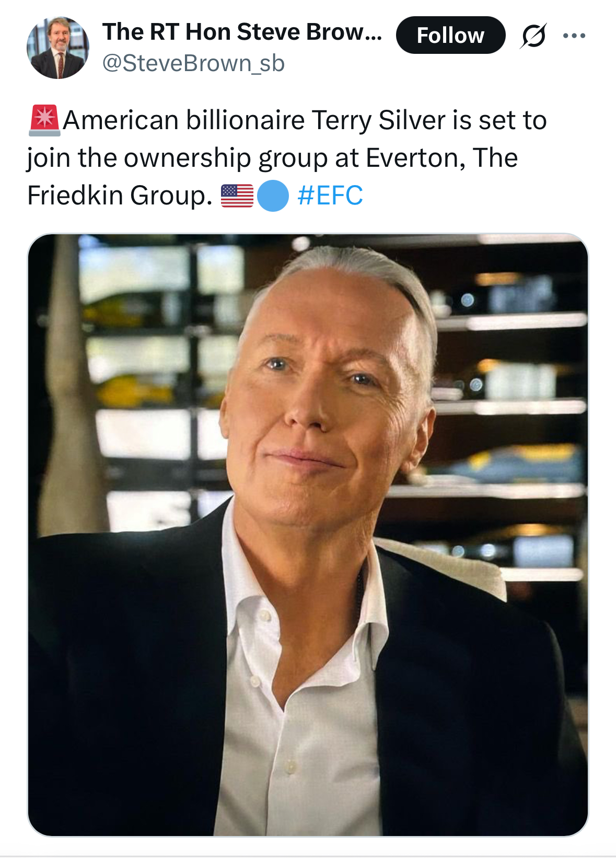This screenshot has height=858, width=616.
Task: Click the name "Terry Silver" in tweet text
Action: (378, 120)
